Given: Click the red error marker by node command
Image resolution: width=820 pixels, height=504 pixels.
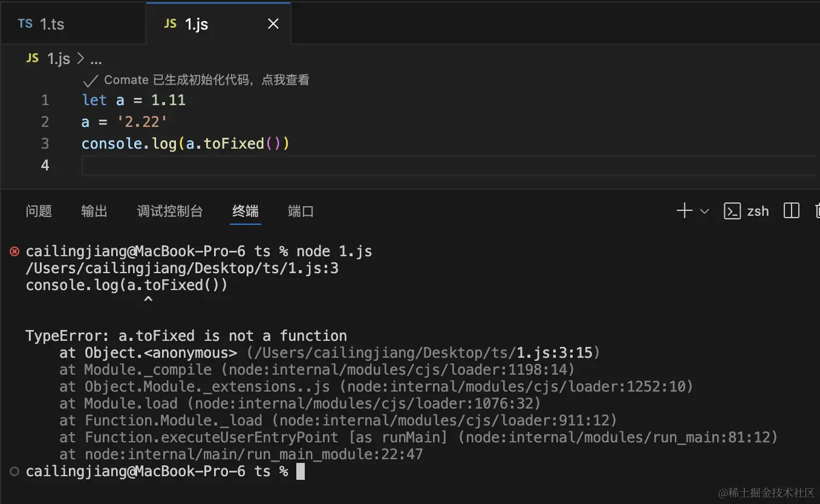Looking at the screenshot, I should (x=15, y=251).
